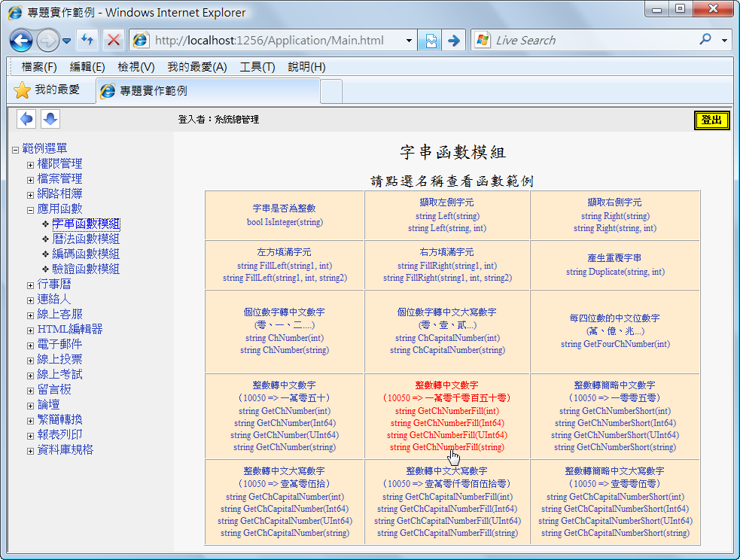Screen dimensions: 740x560
Task: Click the search magnifier icon
Action: coord(705,39)
